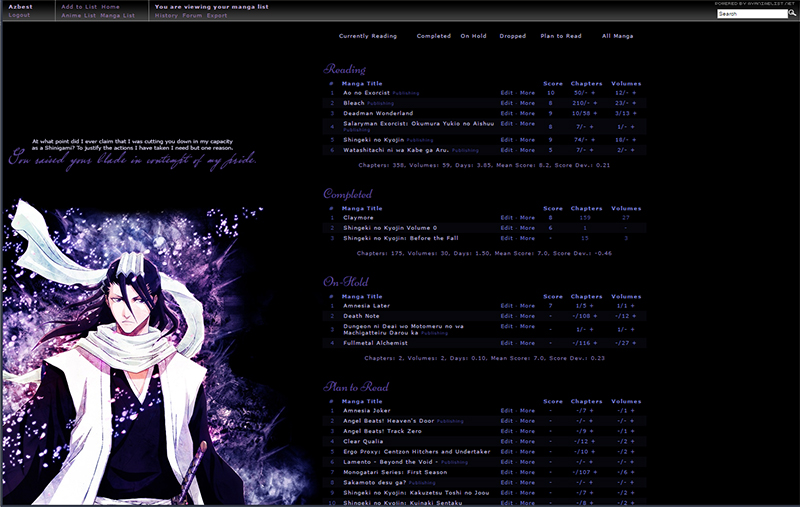Increase Shingeki no Kyojin chapters read

pos(593,141)
